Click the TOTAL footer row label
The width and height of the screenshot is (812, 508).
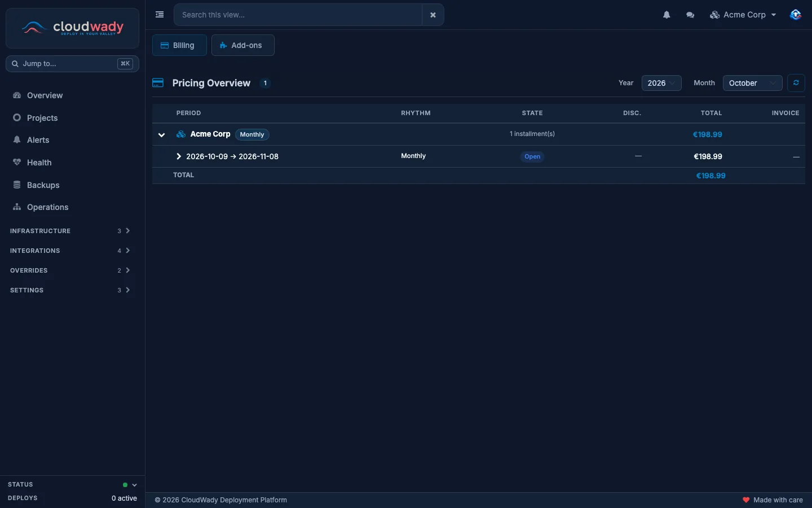click(183, 175)
